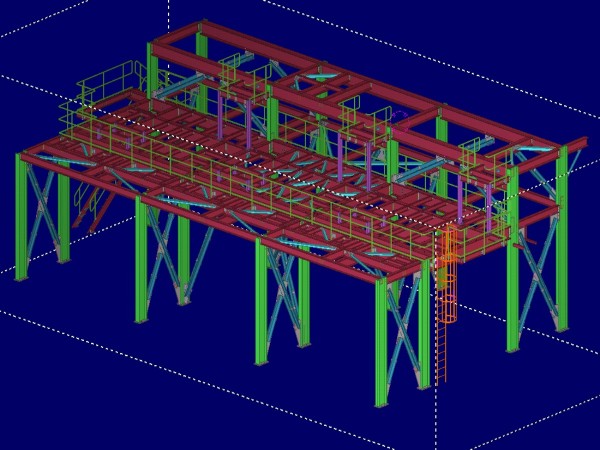Pick the front-most green column at the bottom
The height and width of the screenshot is (450, 600).
[382, 345]
